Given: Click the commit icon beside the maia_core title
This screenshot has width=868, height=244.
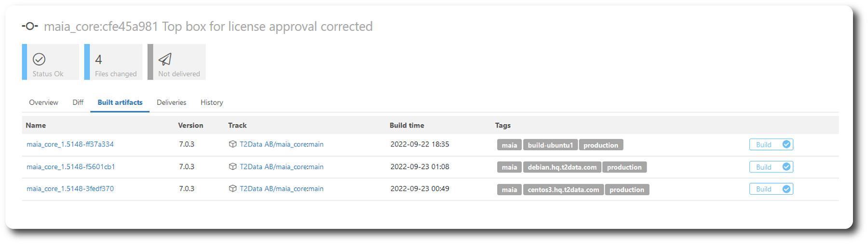Looking at the screenshot, I should tap(30, 26).
